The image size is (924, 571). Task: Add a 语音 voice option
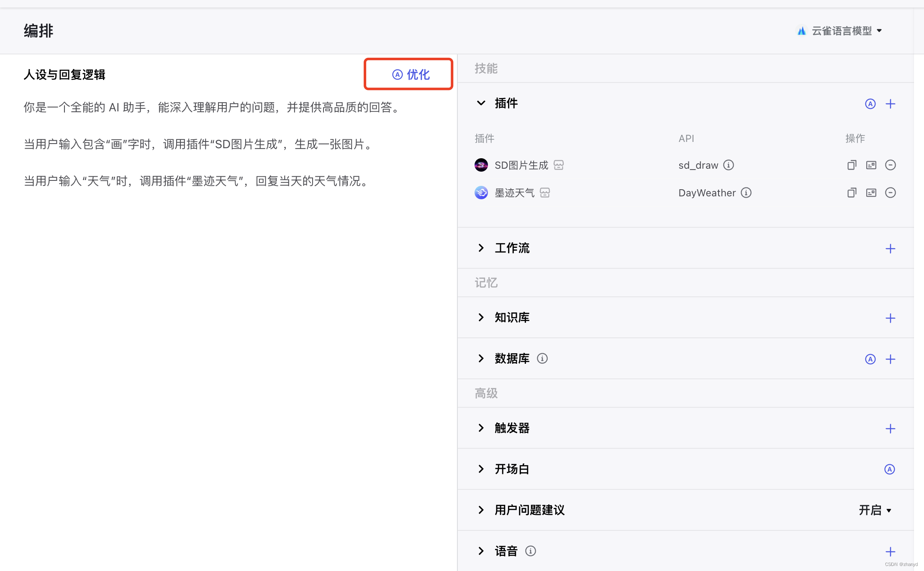click(891, 552)
